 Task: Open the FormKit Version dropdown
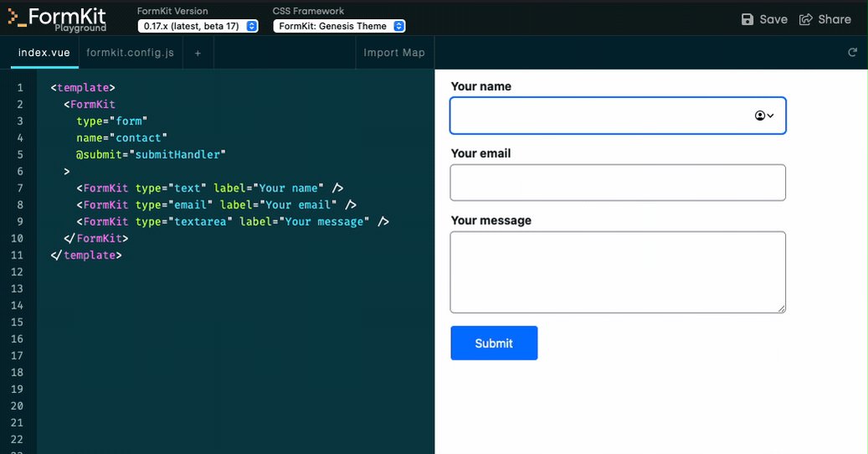198,26
